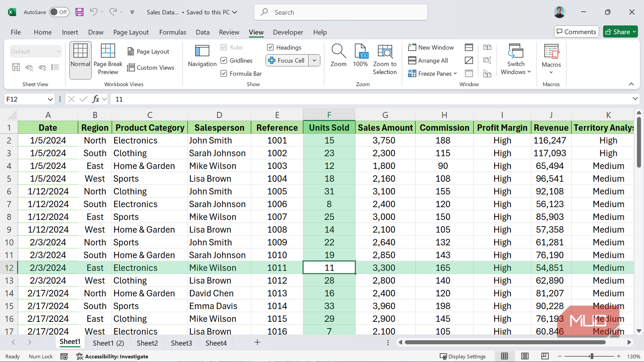Uncheck the Formula Bar checkbox

tap(224, 73)
